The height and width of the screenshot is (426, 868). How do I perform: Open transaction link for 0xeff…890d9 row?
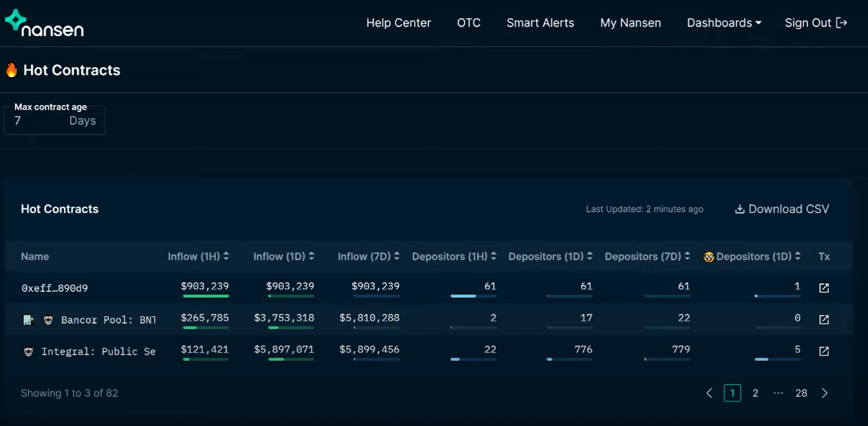click(824, 288)
